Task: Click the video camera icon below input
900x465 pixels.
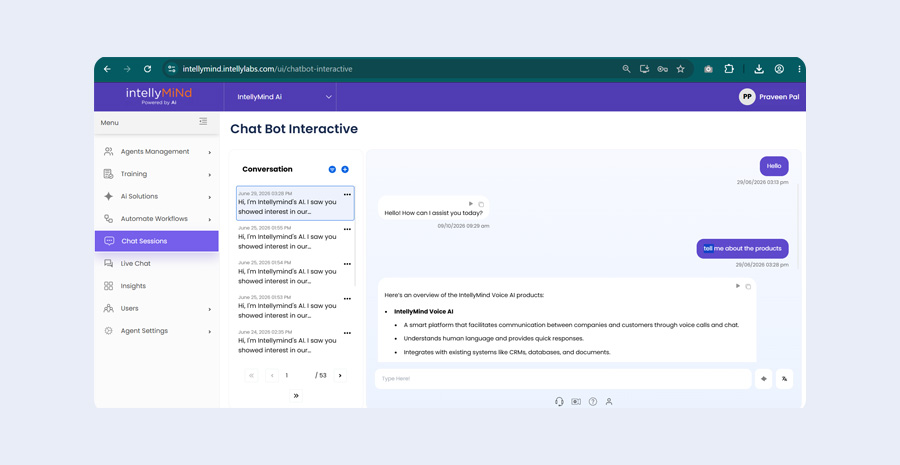Action: 576,402
